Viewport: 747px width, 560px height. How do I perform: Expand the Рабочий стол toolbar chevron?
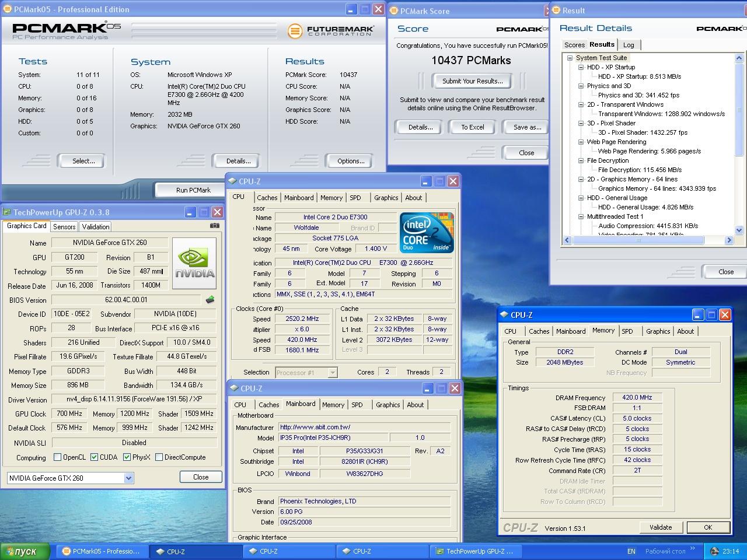(693, 548)
